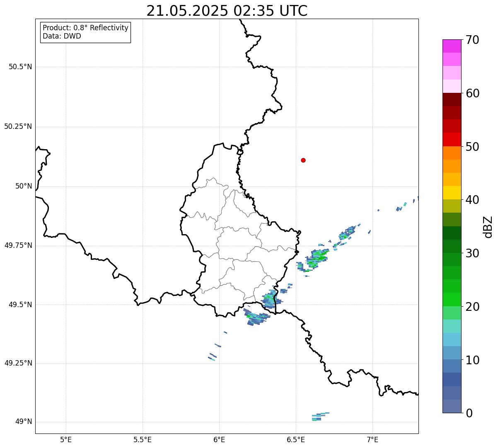Pick the olive segment just below 40
The image size is (498, 448).
click(452, 206)
